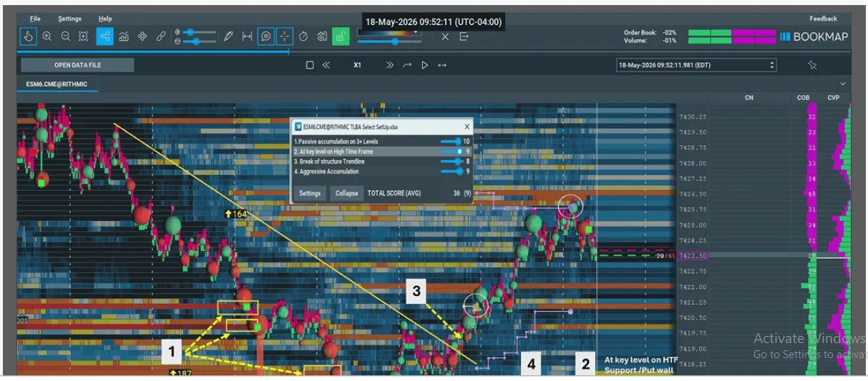This screenshot has width=868, height=381.
Task: Close the TLBA Select SetUp panel
Action: tap(467, 126)
